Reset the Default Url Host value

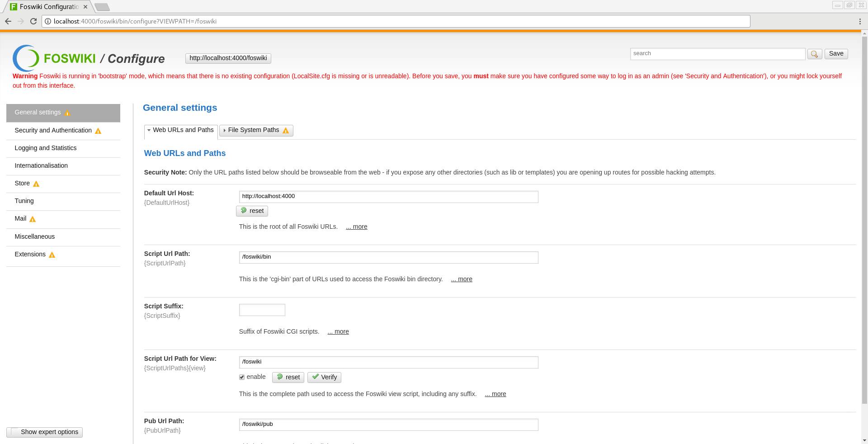pyautogui.click(x=252, y=211)
